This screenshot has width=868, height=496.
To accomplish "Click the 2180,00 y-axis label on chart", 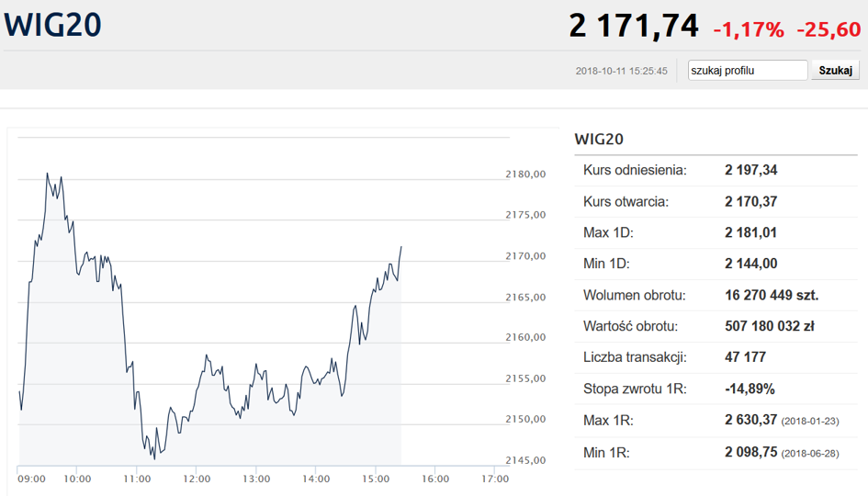I will [525, 174].
